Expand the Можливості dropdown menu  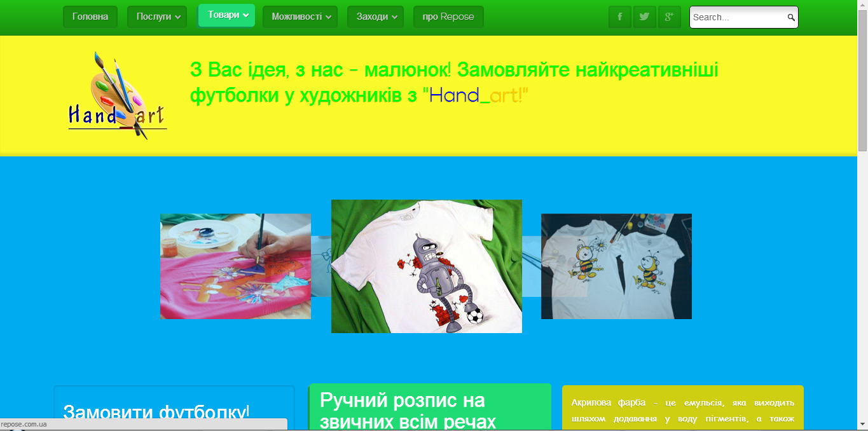coord(300,17)
